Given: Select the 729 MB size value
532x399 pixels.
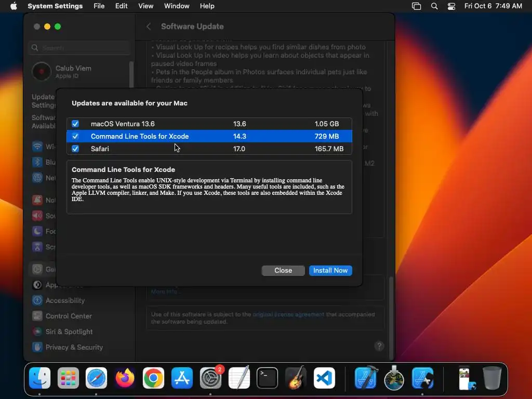Looking at the screenshot, I should click(x=327, y=137).
